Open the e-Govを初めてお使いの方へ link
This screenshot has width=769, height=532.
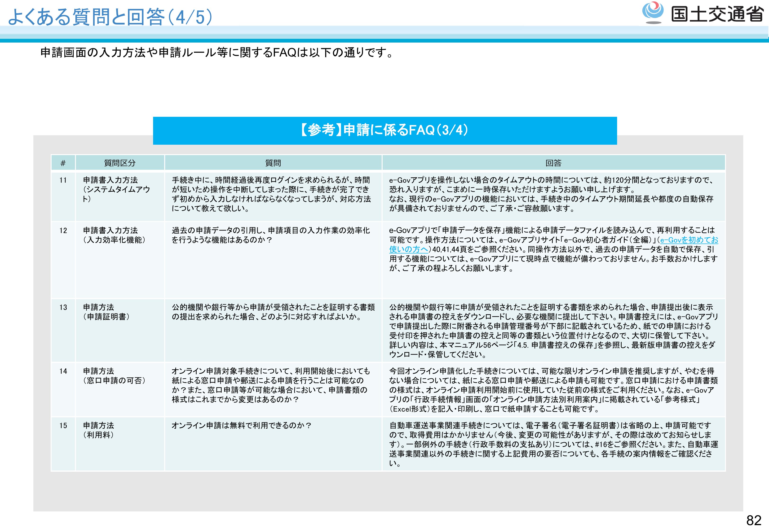pyautogui.click(x=689, y=240)
